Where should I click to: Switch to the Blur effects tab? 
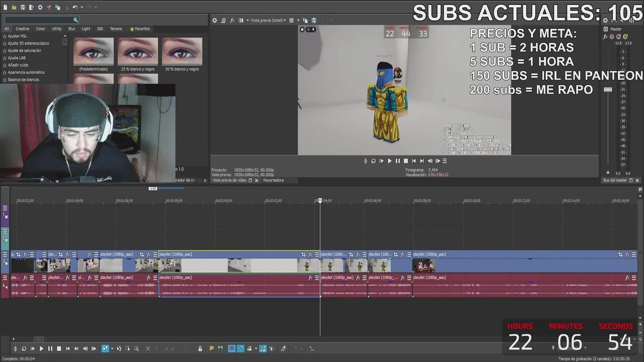click(x=71, y=29)
